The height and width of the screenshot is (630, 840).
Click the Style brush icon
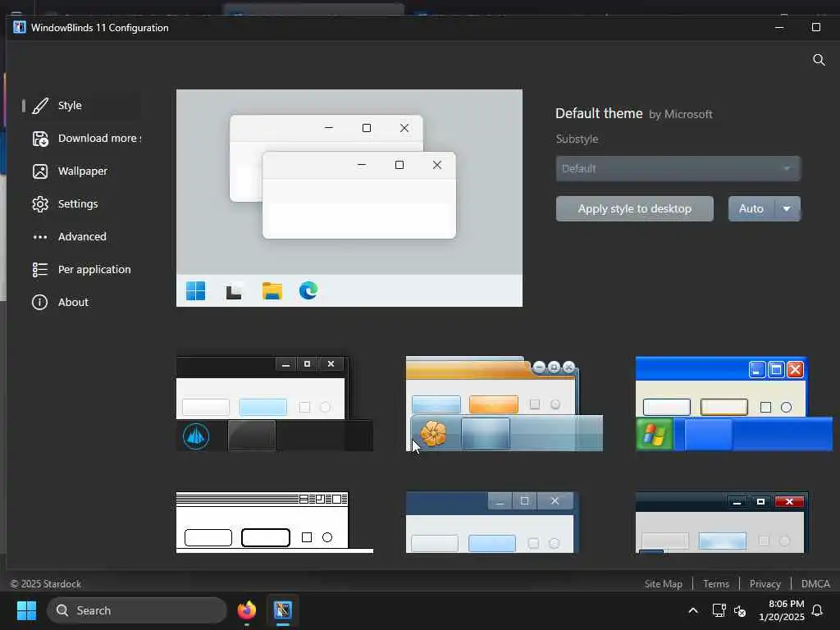pyautogui.click(x=40, y=106)
